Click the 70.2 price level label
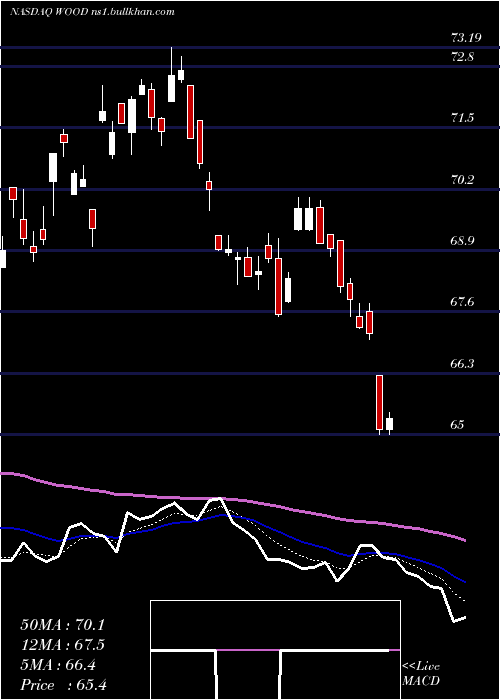This screenshot has height=700, width=500. pos(462,180)
